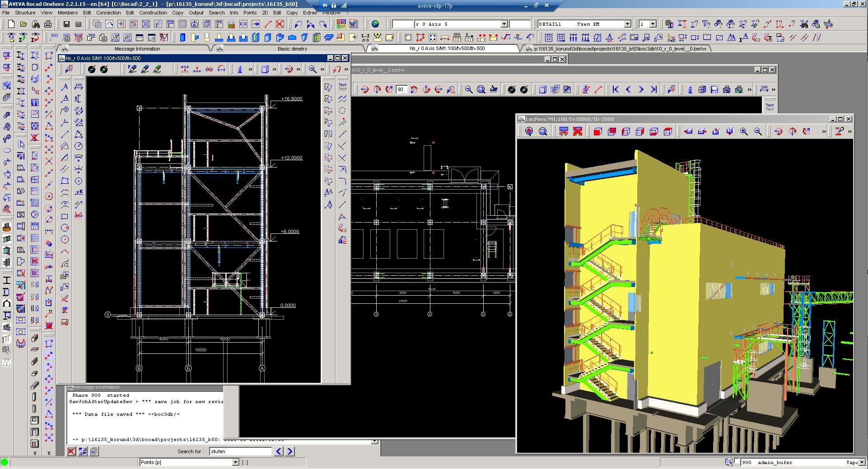The height and width of the screenshot is (469, 868).
Task: Click next search result arrow button
Action: click(290, 451)
